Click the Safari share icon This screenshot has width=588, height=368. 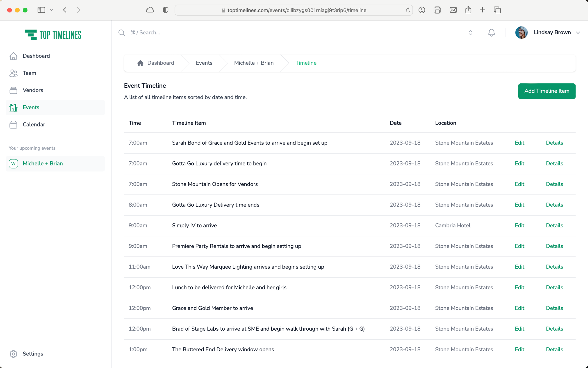coord(468,10)
